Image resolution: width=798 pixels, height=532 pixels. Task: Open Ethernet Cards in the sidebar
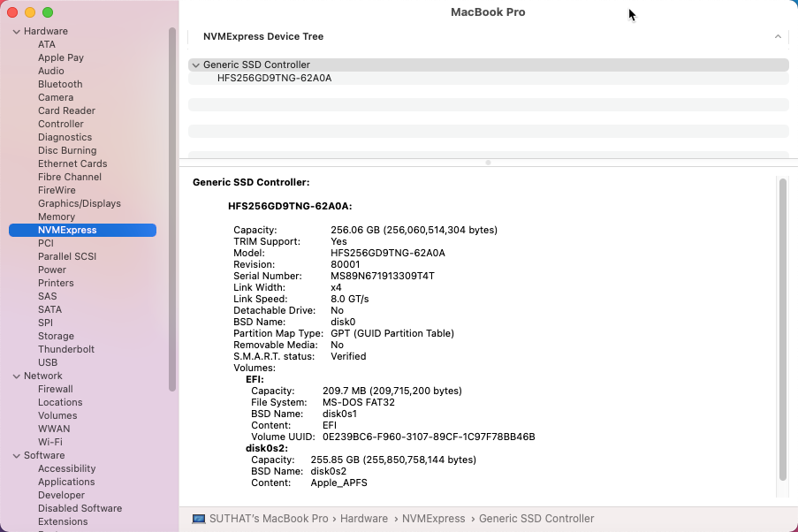(72, 163)
